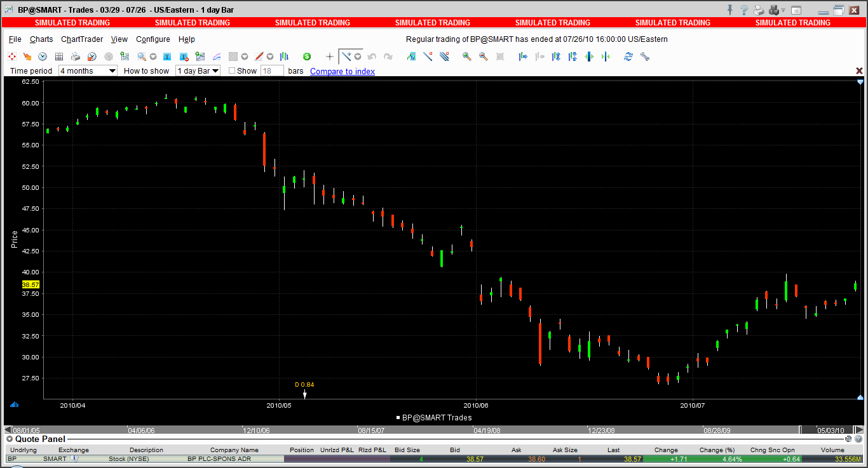Screen dimensions: 868x468
Task: Enable the Show bars checkbox
Action: click(232, 70)
